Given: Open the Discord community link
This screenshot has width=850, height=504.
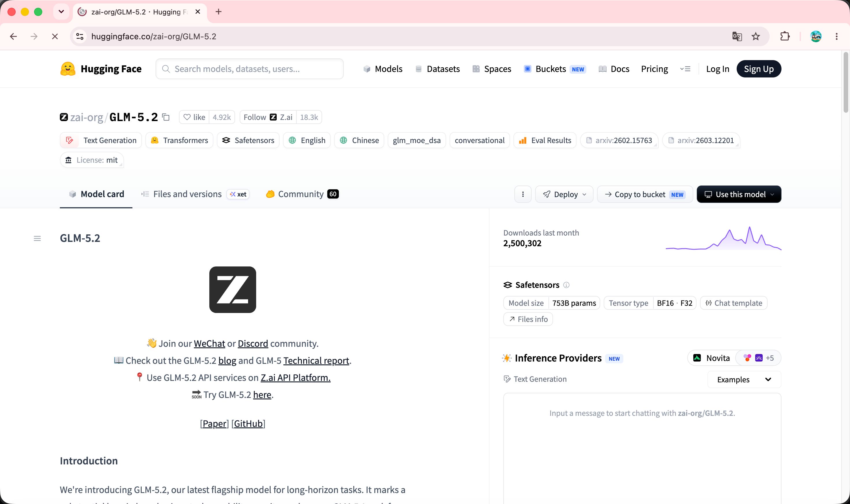Looking at the screenshot, I should tap(253, 343).
